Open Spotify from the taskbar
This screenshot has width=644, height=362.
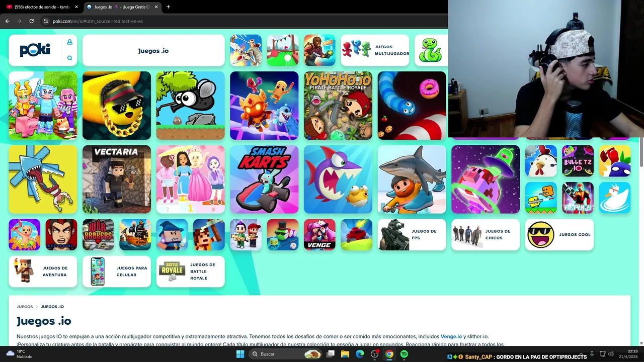(x=404, y=354)
